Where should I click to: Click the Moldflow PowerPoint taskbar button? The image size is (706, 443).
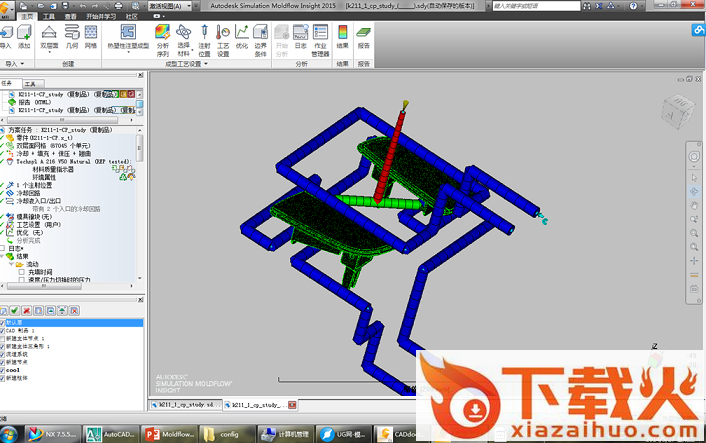point(169,434)
